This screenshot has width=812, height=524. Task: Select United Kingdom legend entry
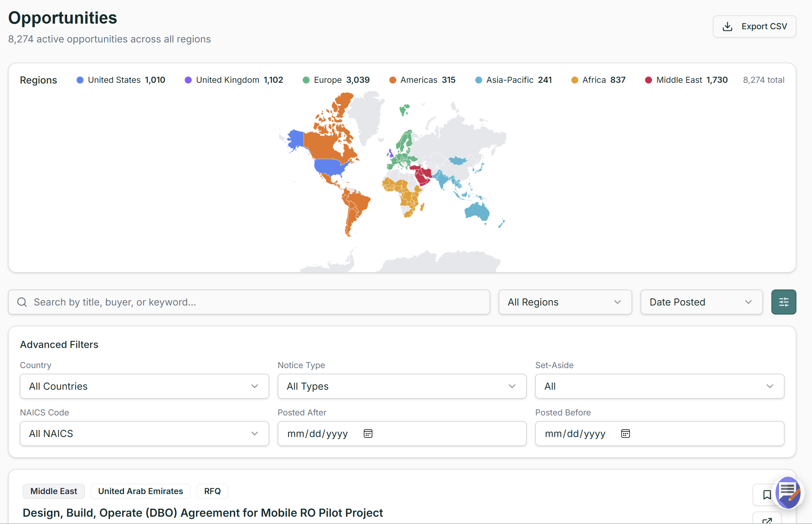(x=234, y=80)
